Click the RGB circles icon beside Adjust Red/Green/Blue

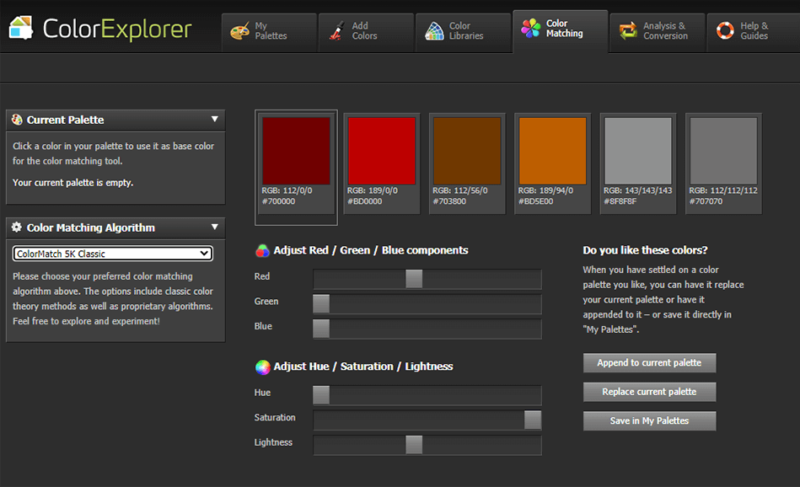pos(262,250)
